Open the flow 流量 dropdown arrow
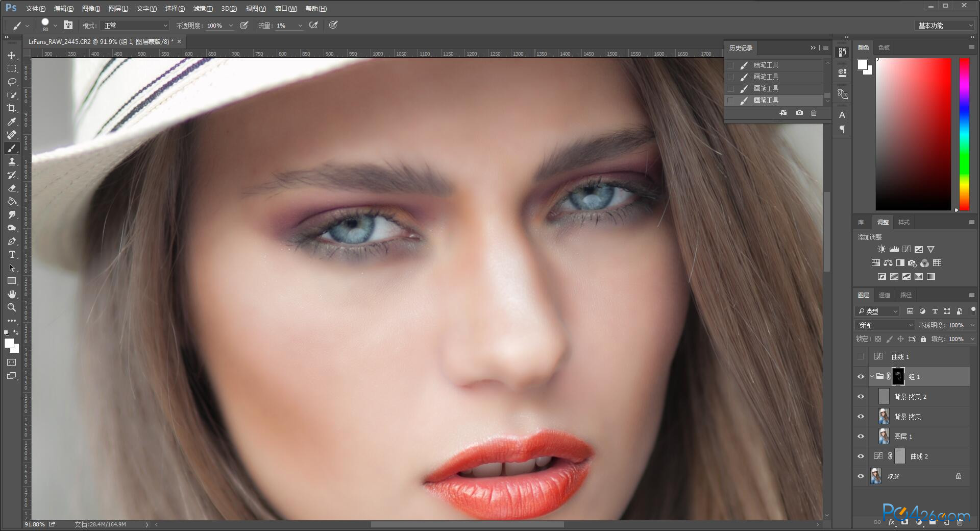The height and width of the screenshot is (531, 980). [300, 26]
